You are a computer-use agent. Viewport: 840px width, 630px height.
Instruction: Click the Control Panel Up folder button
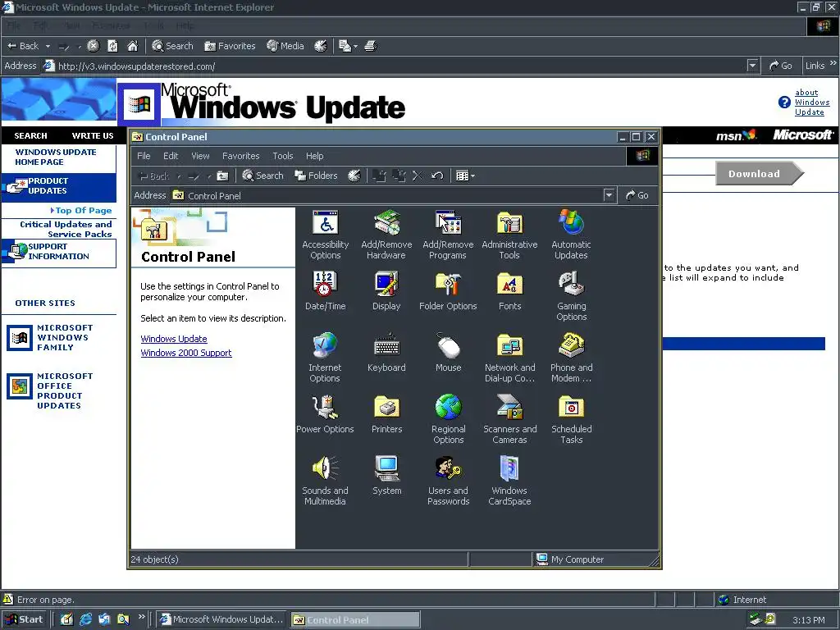[x=222, y=176]
